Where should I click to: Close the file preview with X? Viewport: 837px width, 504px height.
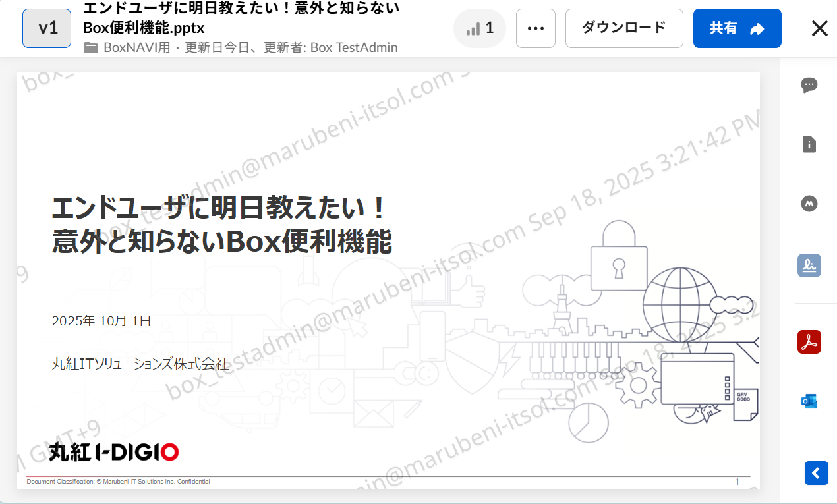[819, 28]
